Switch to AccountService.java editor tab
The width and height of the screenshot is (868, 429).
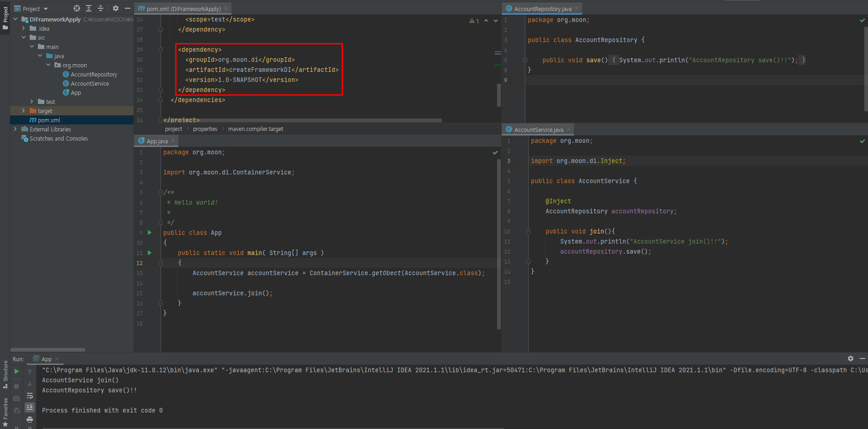[538, 130]
